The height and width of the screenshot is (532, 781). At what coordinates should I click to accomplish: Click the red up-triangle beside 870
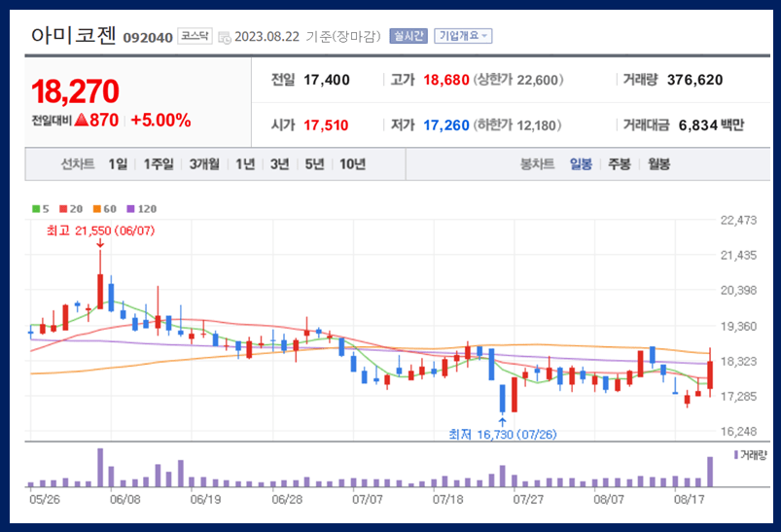[x=81, y=120]
